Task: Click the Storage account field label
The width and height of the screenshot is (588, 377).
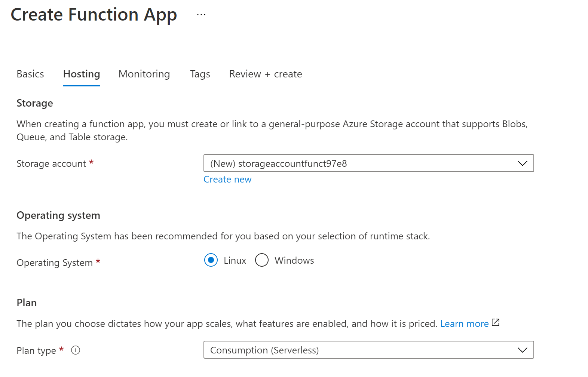Action: pyautogui.click(x=51, y=164)
